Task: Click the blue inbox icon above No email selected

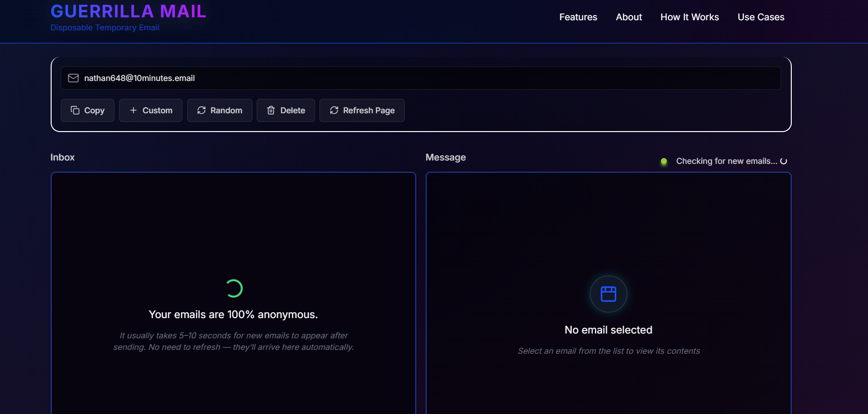Action: click(x=608, y=294)
